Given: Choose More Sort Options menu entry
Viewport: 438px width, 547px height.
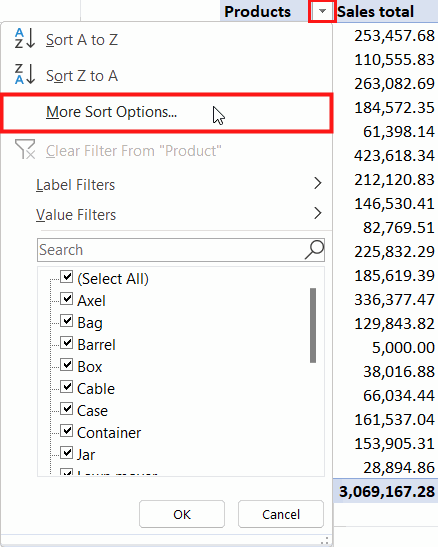Looking at the screenshot, I should click(166, 113).
